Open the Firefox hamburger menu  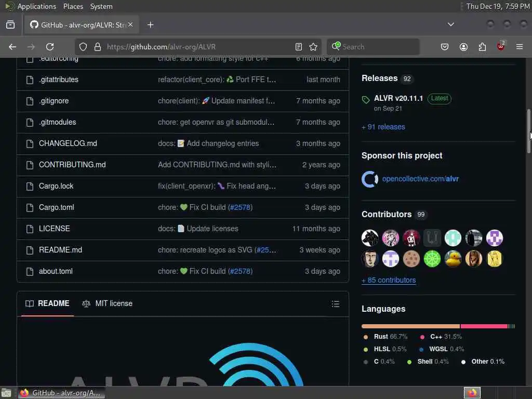click(520, 47)
